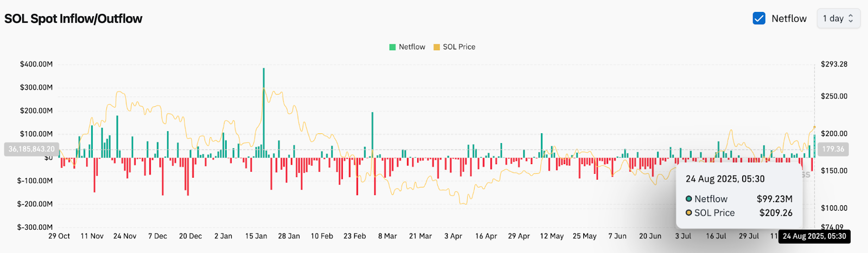This screenshot has height=253, width=868.
Task: Click the Netflow dot icon in tooltip
Action: coord(689,199)
